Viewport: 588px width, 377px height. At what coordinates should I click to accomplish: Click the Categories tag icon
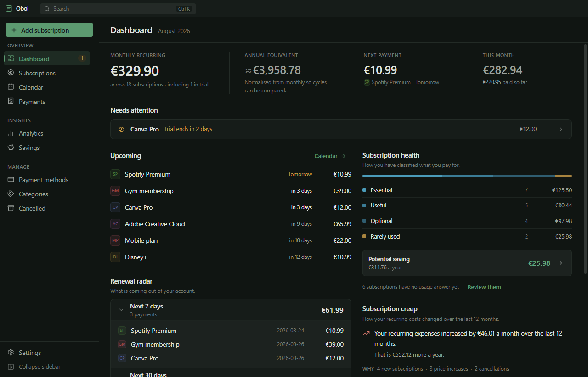coord(11,194)
